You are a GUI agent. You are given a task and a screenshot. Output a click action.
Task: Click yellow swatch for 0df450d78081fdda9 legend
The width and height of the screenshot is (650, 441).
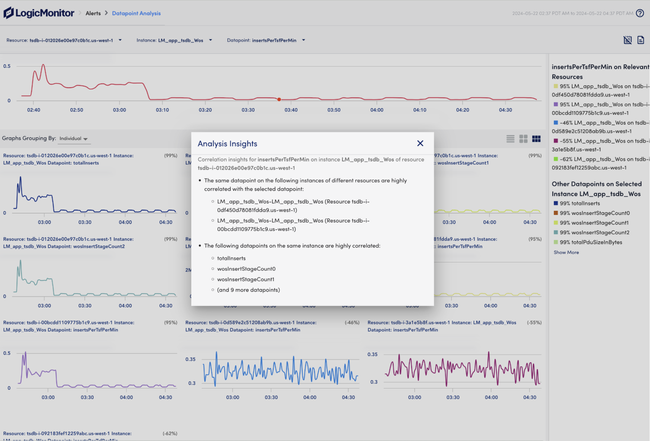tap(556, 86)
